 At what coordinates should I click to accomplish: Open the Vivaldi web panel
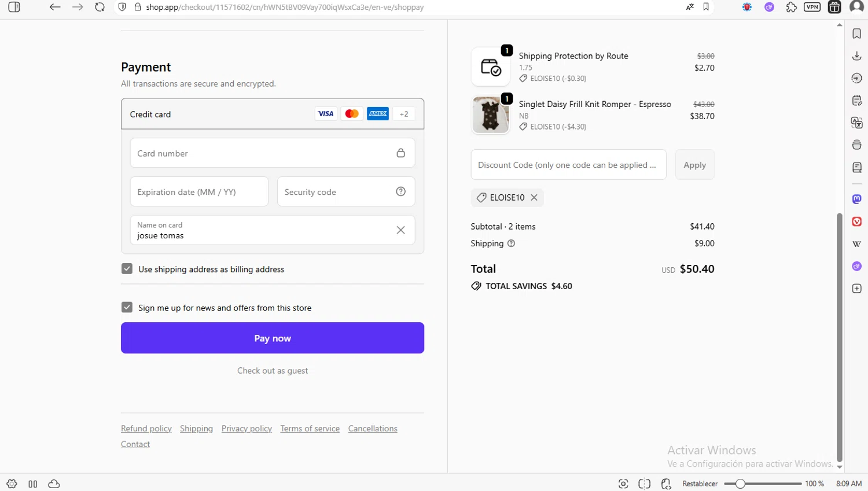pyautogui.click(x=857, y=221)
